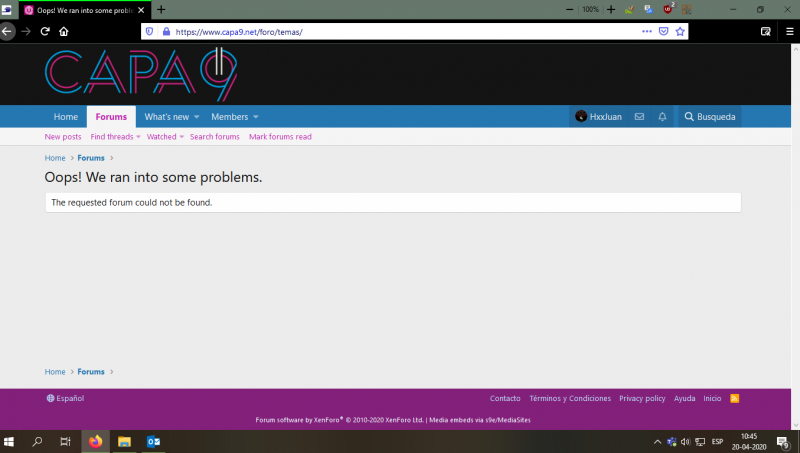Screen dimensions: 800x453
Task: Go to browser home page icon
Action: tap(64, 31)
